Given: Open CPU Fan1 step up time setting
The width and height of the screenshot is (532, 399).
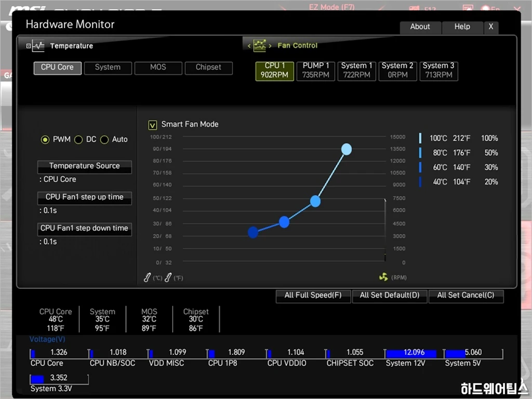Looking at the screenshot, I should (x=85, y=198).
